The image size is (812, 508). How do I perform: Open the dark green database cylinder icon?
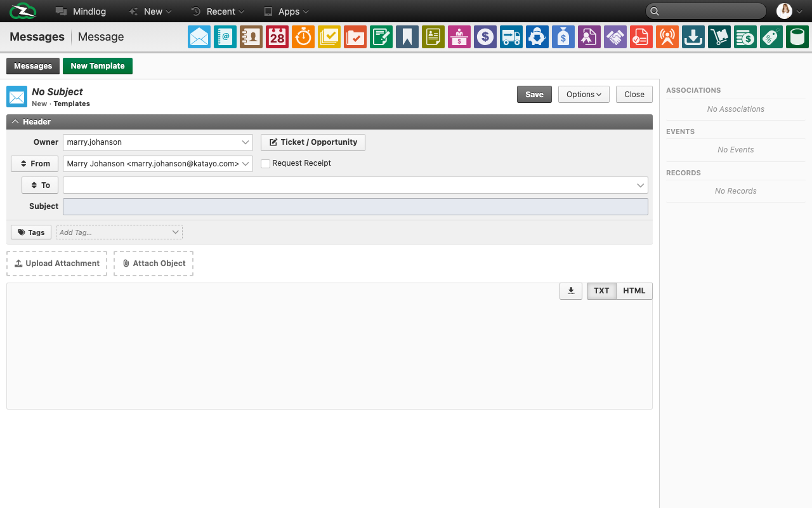pyautogui.click(x=797, y=37)
